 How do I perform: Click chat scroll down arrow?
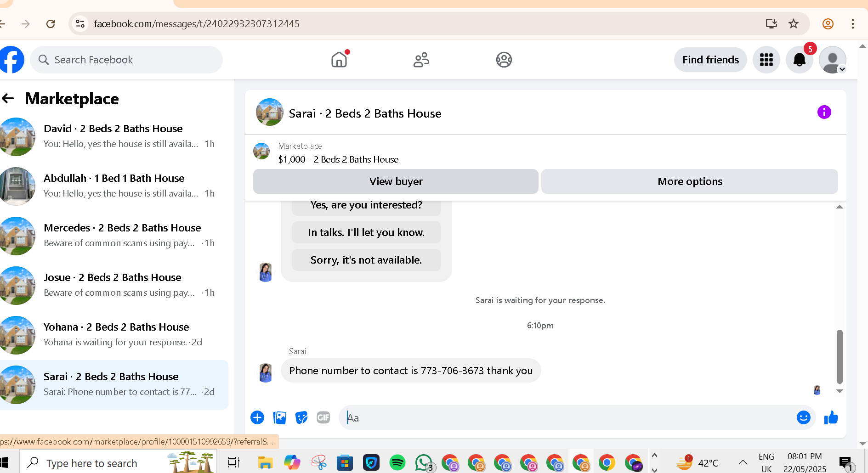(840, 391)
